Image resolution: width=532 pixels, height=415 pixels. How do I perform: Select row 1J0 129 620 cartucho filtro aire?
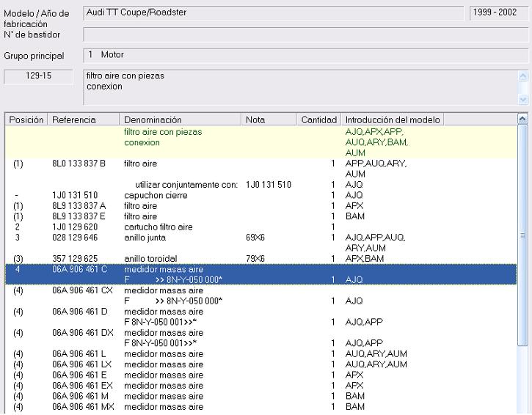click(x=261, y=227)
